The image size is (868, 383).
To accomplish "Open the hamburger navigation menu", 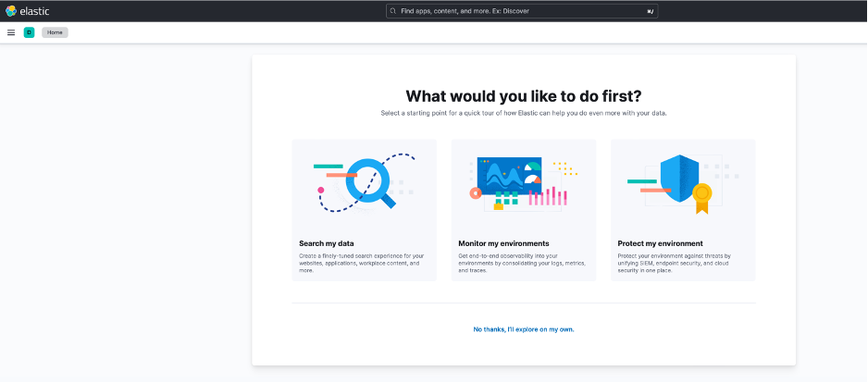I will [x=11, y=32].
